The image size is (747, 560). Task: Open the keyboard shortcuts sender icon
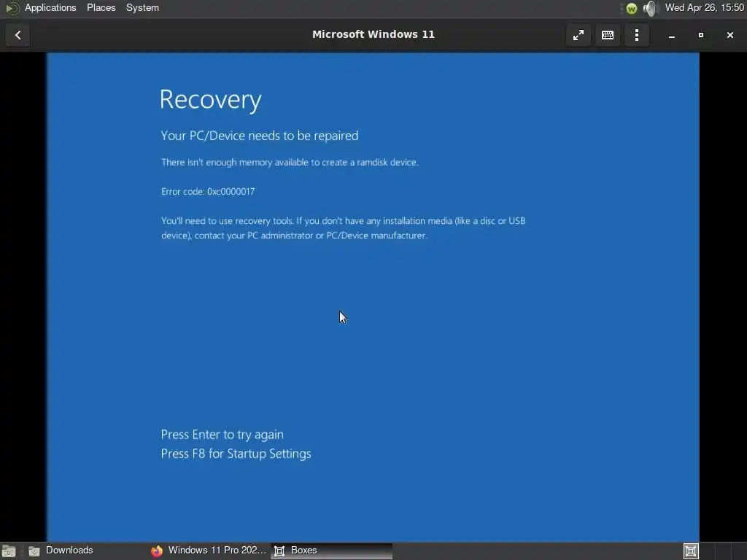(x=608, y=35)
